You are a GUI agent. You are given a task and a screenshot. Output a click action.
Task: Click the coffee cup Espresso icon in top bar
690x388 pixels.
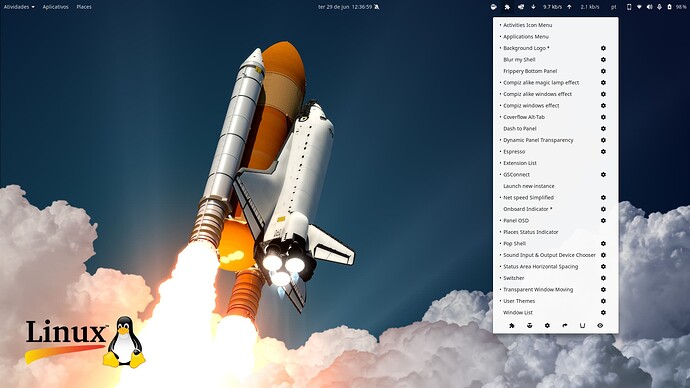[x=494, y=7]
